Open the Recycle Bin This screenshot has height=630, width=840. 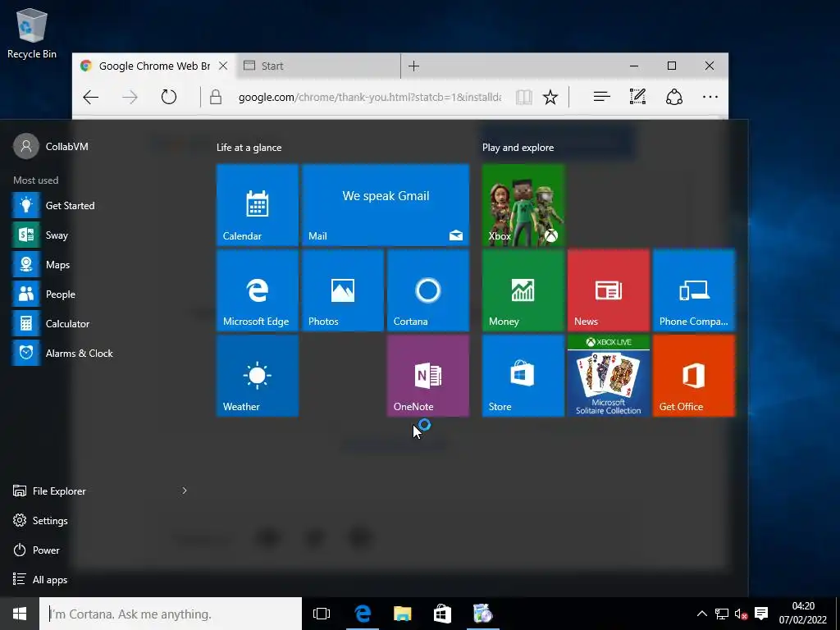32,33
